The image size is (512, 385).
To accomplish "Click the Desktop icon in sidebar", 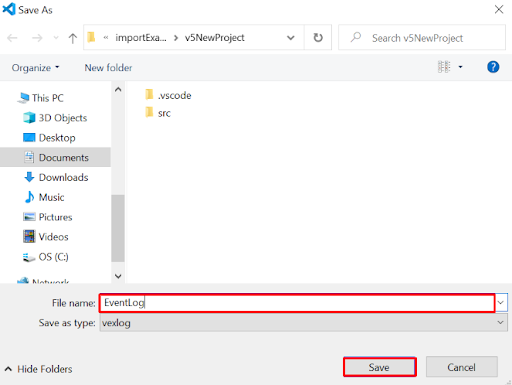I will click(29, 137).
